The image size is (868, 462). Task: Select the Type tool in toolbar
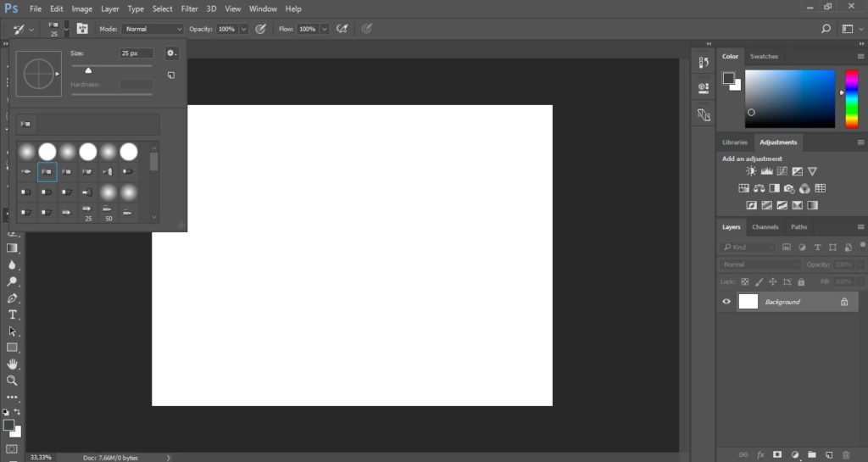13,314
